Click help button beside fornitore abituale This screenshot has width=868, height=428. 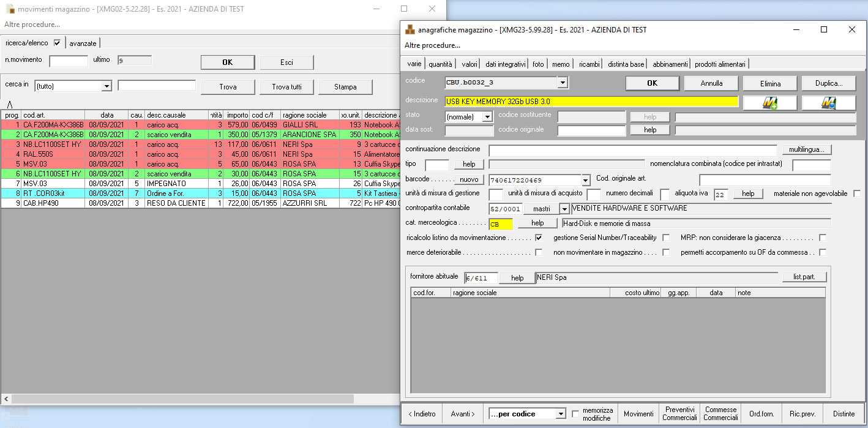tap(517, 277)
